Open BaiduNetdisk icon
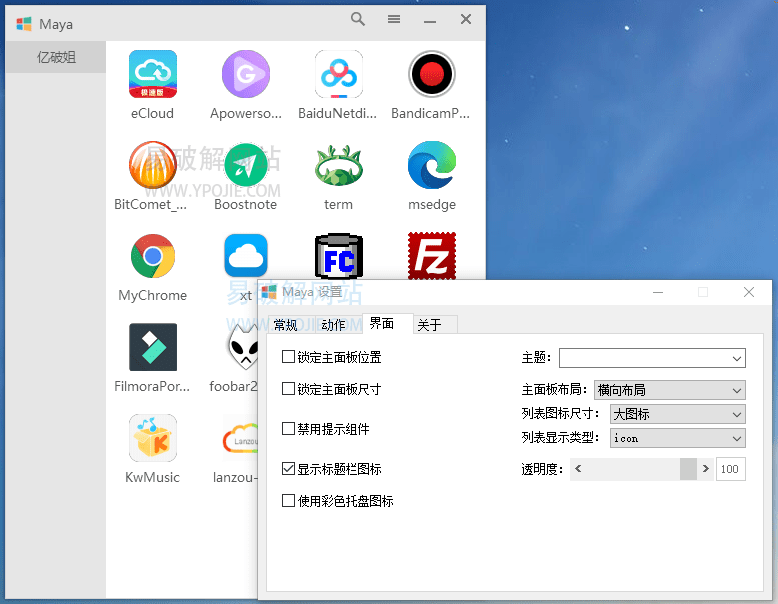778x604 pixels. pyautogui.click(x=339, y=74)
